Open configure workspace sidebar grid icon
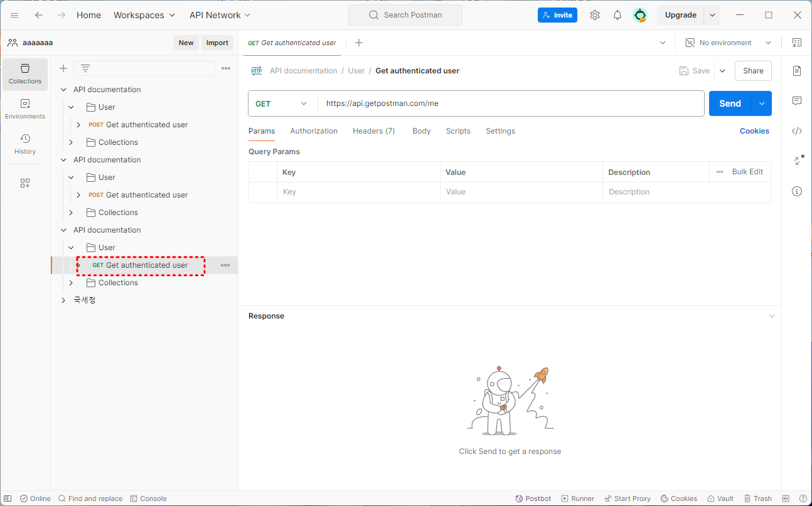812x506 pixels. coord(25,183)
